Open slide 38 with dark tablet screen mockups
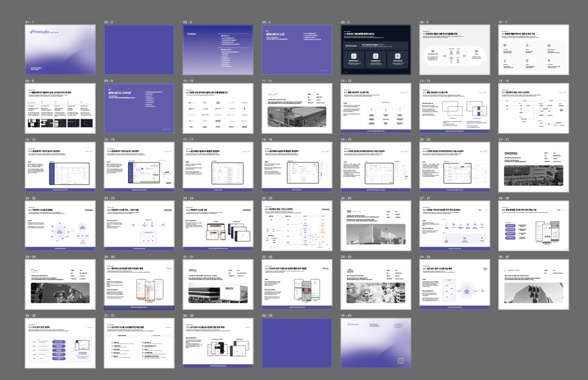The width and height of the screenshot is (588, 380). pos(218,343)
